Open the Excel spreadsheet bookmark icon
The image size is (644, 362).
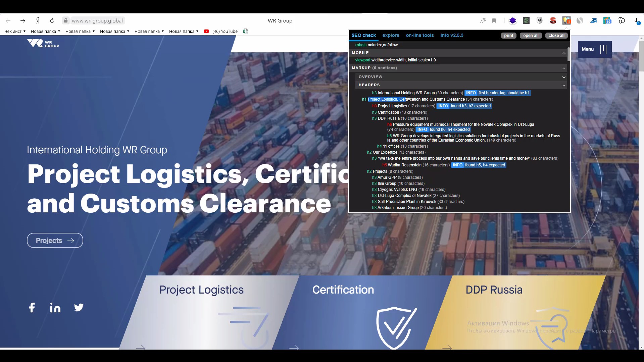(x=246, y=31)
